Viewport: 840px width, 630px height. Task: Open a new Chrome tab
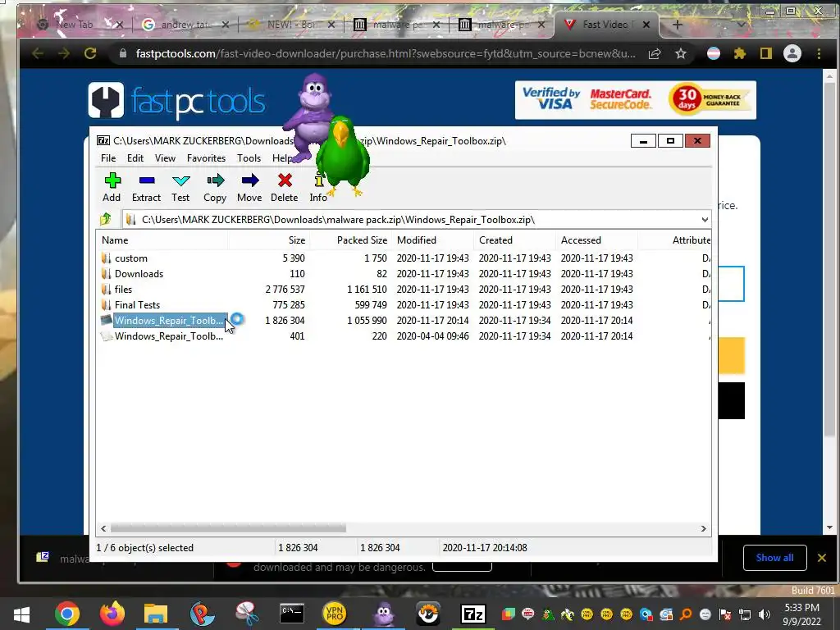677,25
